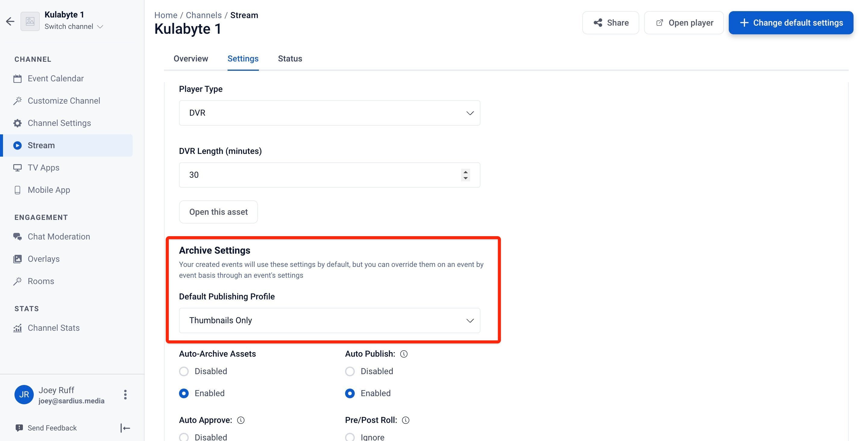This screenshot has height=441, width=868.
Task: Click the external link icon on Open player
Action: click(x=659, y=23)
